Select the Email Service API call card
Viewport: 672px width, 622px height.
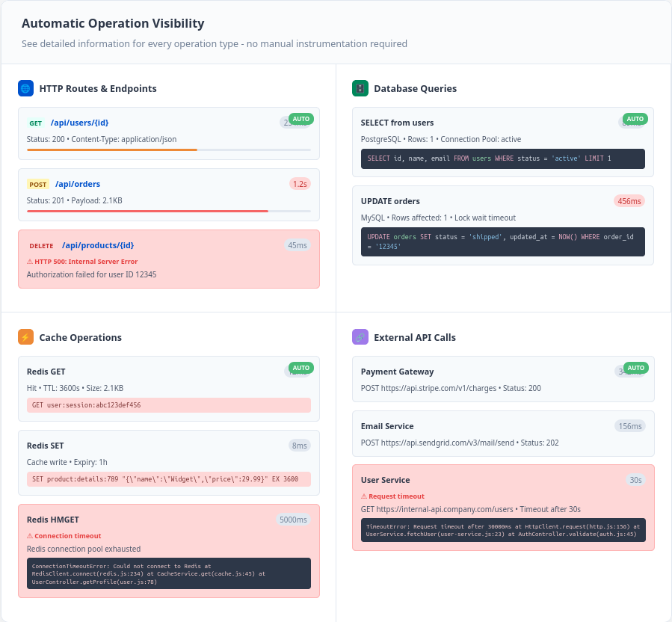(x=503, y=434)
